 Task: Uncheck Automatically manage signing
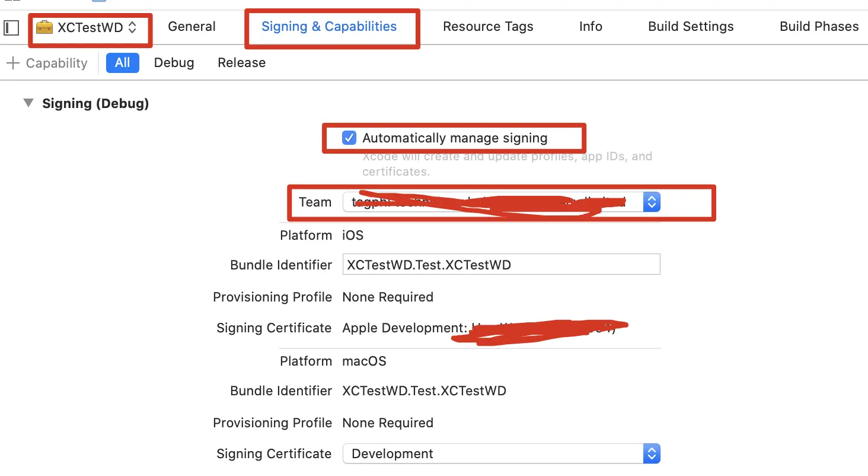coord(349,138)
